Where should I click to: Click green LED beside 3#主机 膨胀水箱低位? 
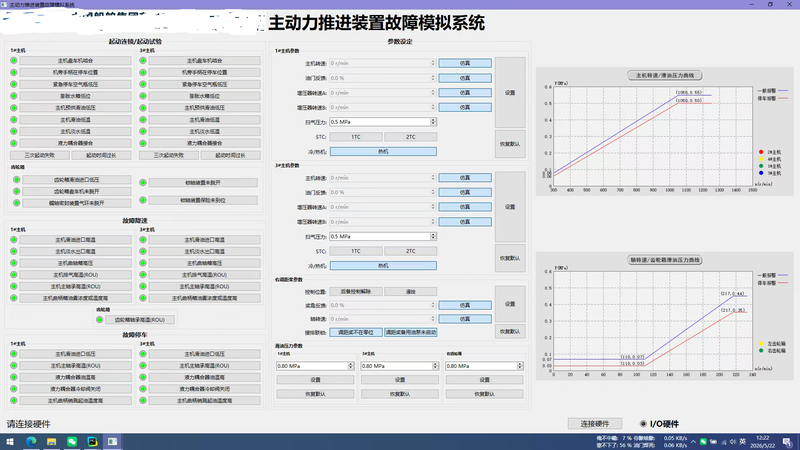pos(143,96)
